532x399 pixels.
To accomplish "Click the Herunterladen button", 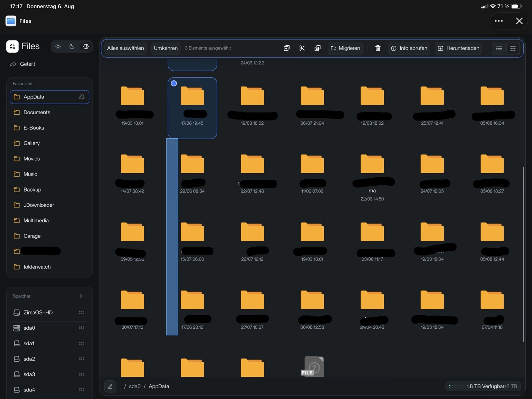I will coord(459,48).
